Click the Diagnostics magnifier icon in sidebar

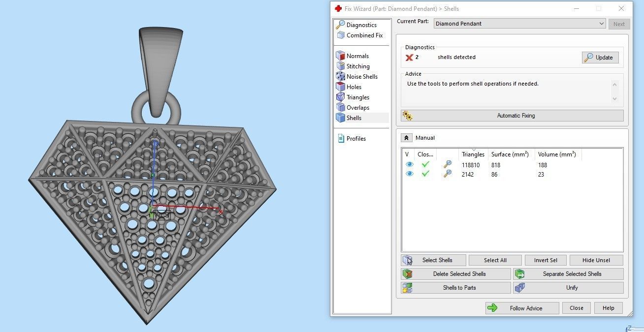[340, 25]
